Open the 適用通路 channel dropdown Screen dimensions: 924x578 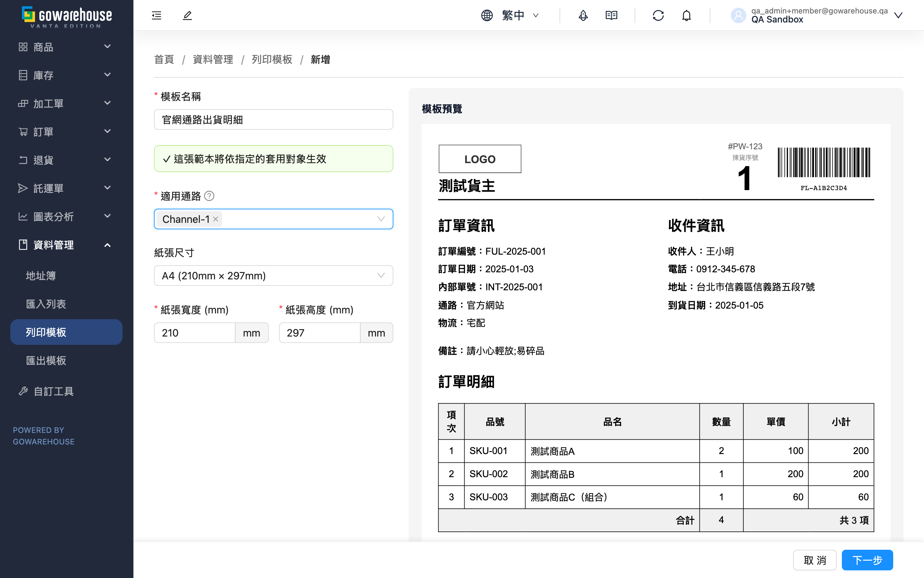coord(273,219)
